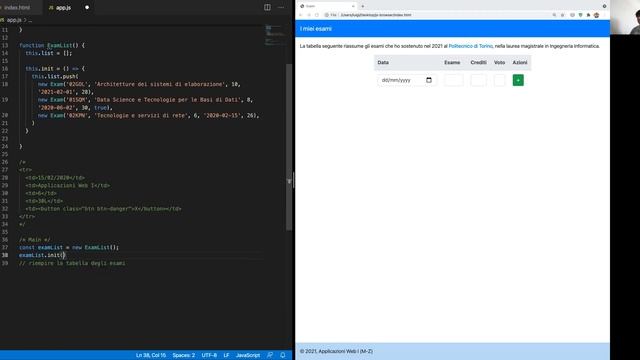Click the footer text Applicazioni Web I
The image size is (640, 360).
(336, 351)
